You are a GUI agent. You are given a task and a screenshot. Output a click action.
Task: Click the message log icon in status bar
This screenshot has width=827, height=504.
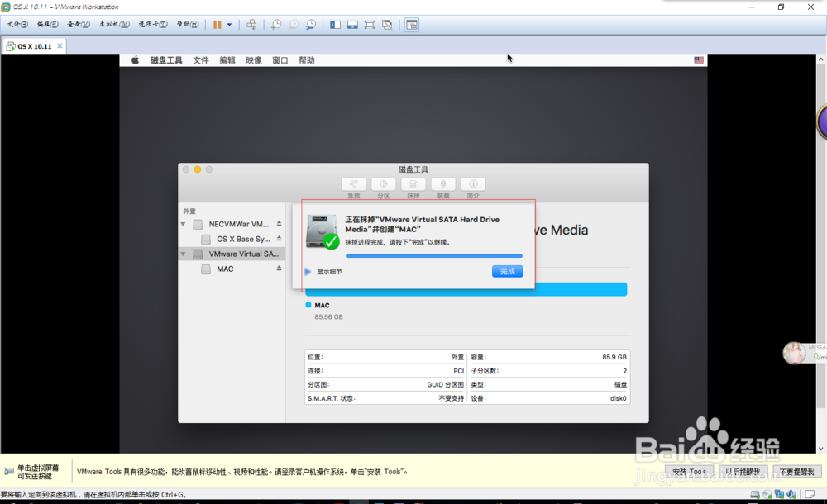[x=810, y=495]
